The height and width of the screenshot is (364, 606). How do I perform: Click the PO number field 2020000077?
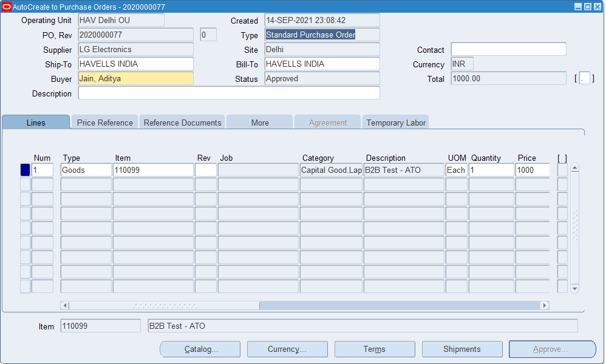(135, 35)
